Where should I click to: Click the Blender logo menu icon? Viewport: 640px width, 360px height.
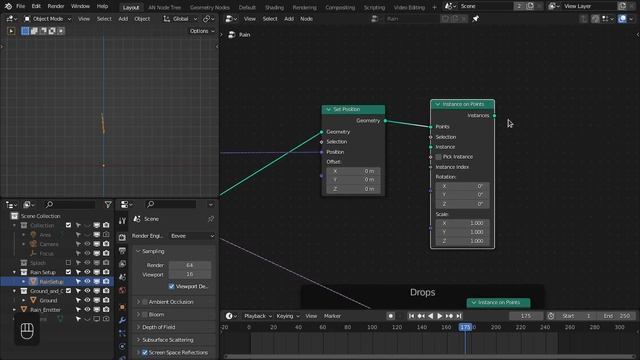(8, 6)
